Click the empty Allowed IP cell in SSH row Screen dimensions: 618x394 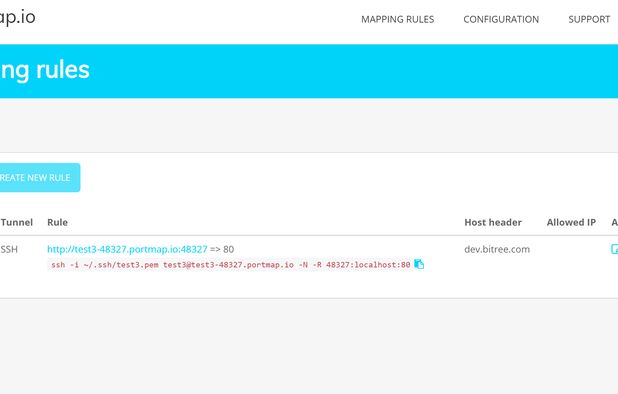click(571, 249)
